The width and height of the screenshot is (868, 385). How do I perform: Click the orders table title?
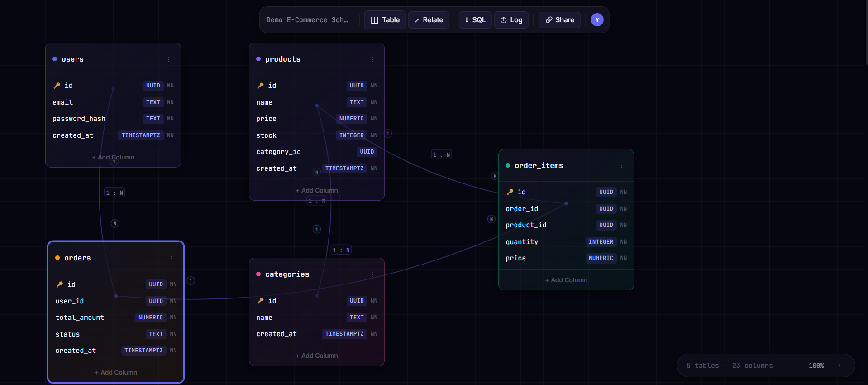pyautogui.click(x=77, y=258)
